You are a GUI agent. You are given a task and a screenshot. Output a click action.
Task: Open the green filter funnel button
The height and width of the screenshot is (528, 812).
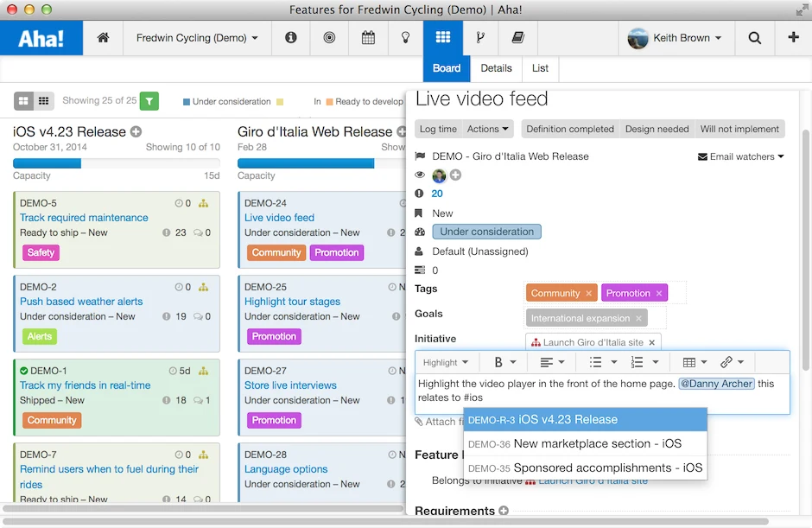coord(149,101)
